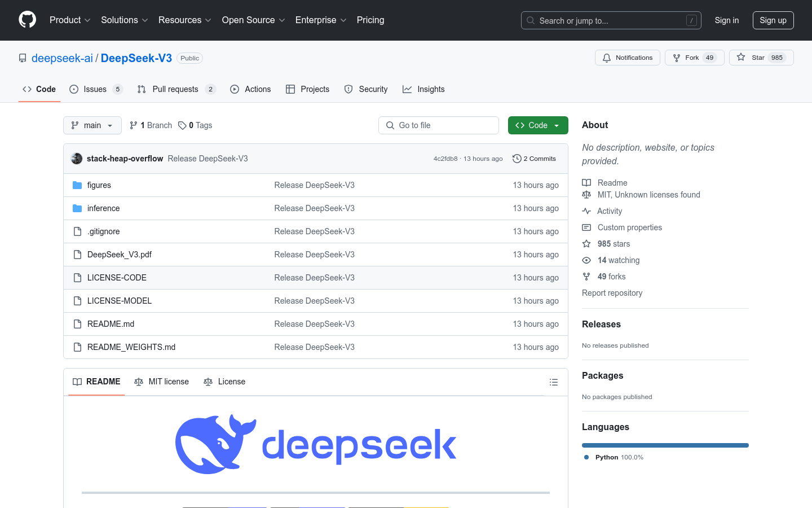Click the DeepSeek_V3.pdf file icon
812x508 pixels.
pyautogui.click(x=77, y=255)
